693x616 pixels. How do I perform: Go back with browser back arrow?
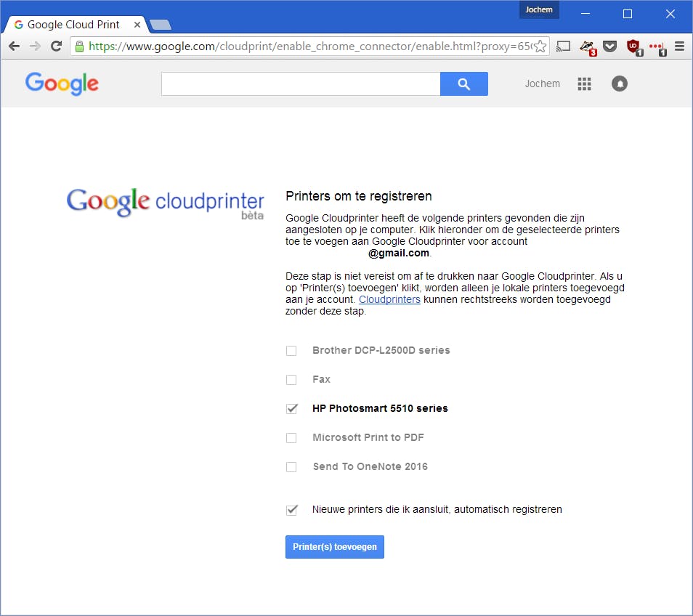pyautogui.click(x=14, y=46)
